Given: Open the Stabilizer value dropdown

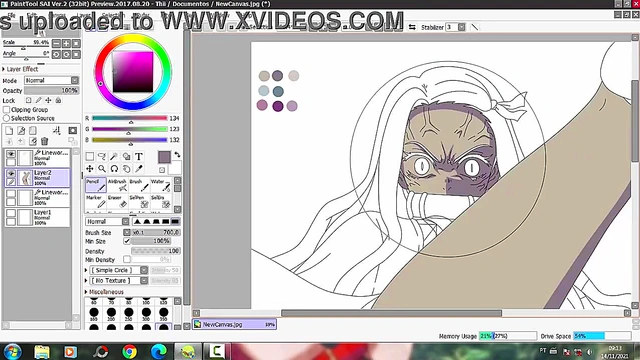Looking at the screenshot, I should click(x=462, y=27).
